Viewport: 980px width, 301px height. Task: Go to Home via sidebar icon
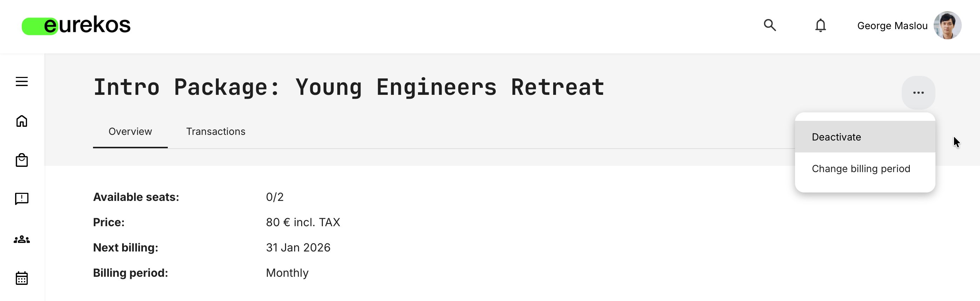[22, 121]
